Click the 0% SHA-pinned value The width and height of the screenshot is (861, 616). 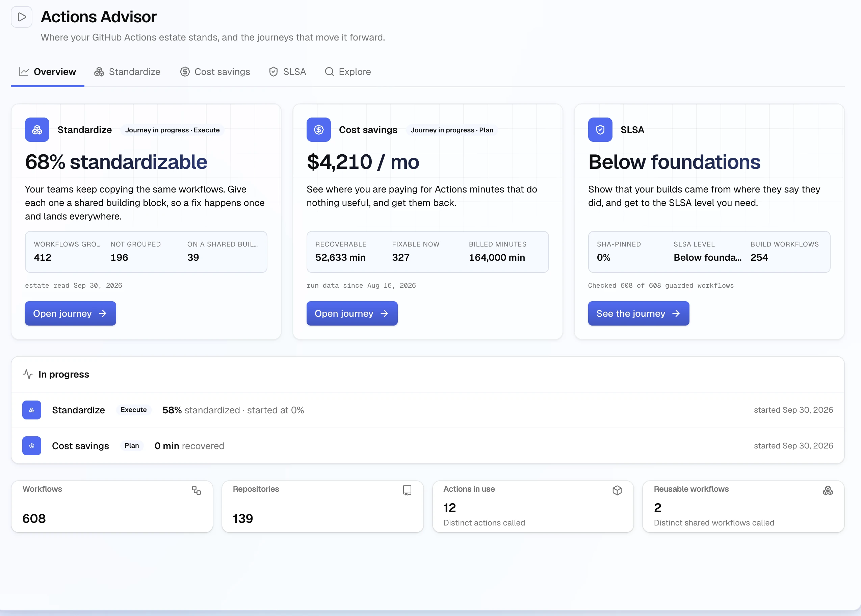(x=604, y=258)
